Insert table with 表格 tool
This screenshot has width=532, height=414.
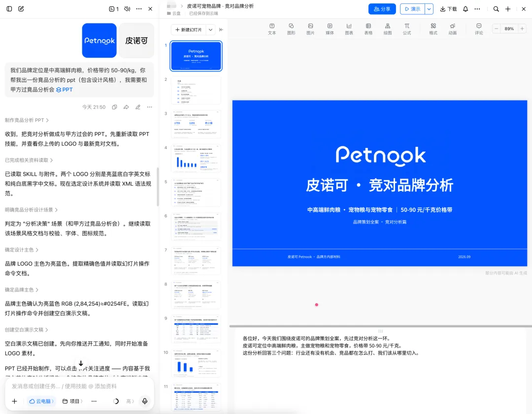click(x=368, y=29)
